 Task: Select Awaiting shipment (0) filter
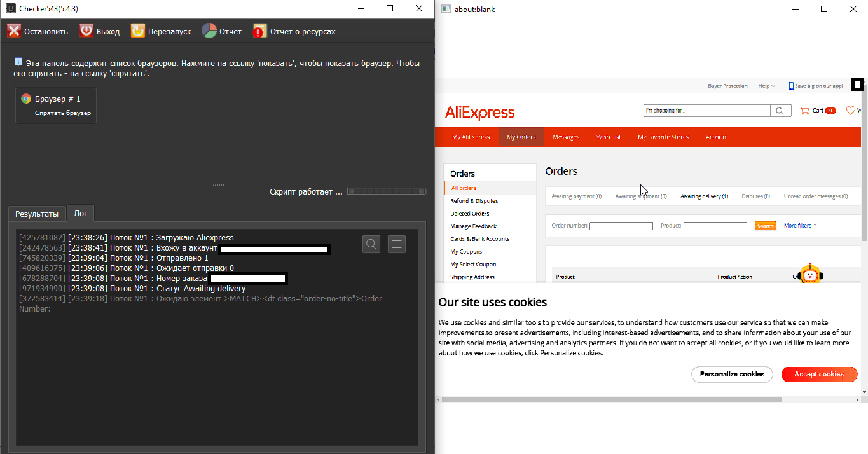tap(641, 196)
